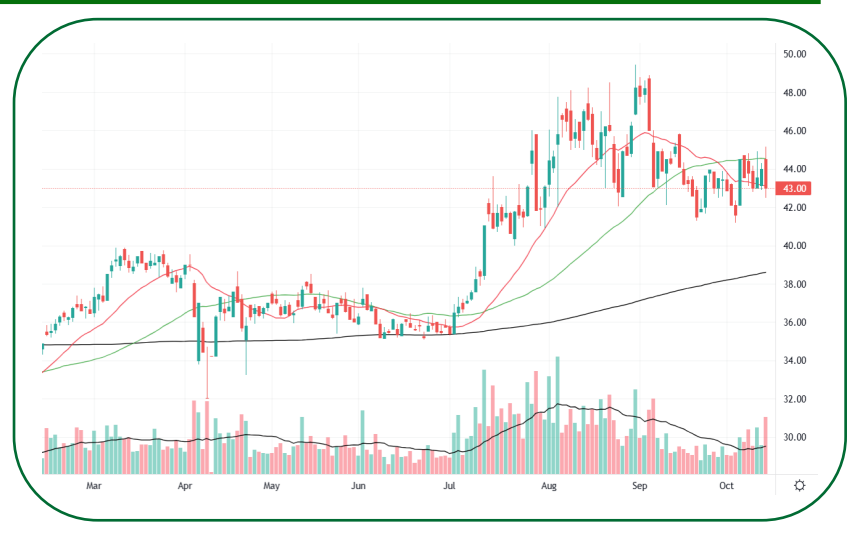This screenshot has width=863, height=560.
Task: Select the Mar label on time axis
Action: (94, 486)
